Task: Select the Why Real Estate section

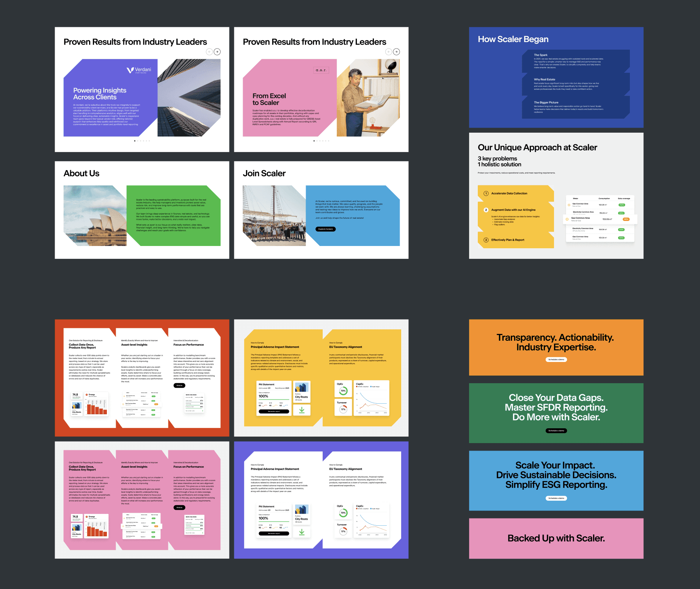Action: tap(576, 84)
